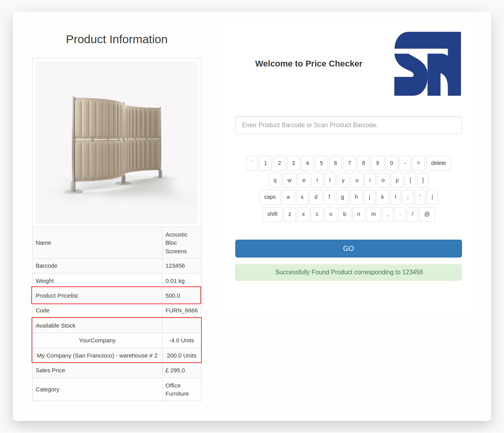504x433 pixels.
Task: Tap the equals key on virtual keyboard
Action: pos(418,163)
